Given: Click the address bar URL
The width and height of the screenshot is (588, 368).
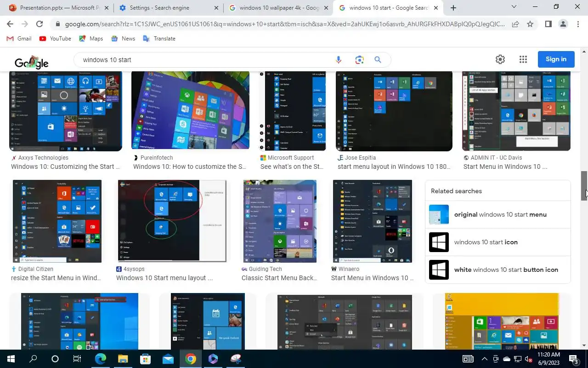Looking at the screenshot, I should (x=285, y=24).
